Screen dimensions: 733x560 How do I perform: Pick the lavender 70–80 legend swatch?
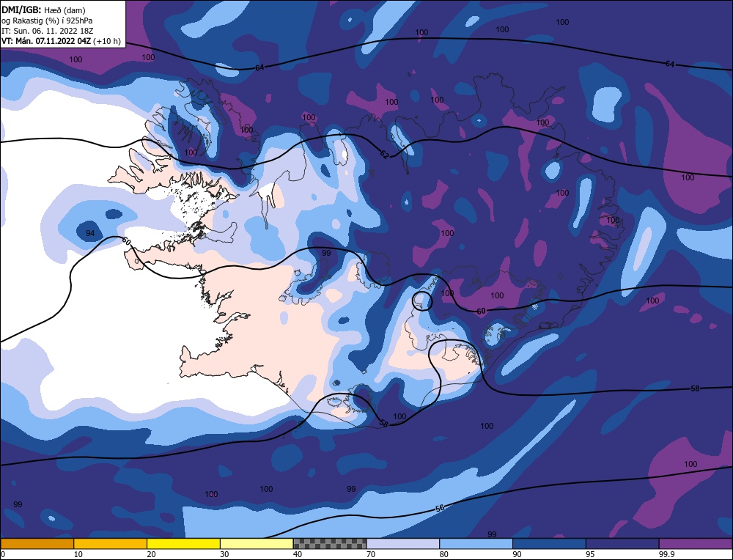coord(403,543)
